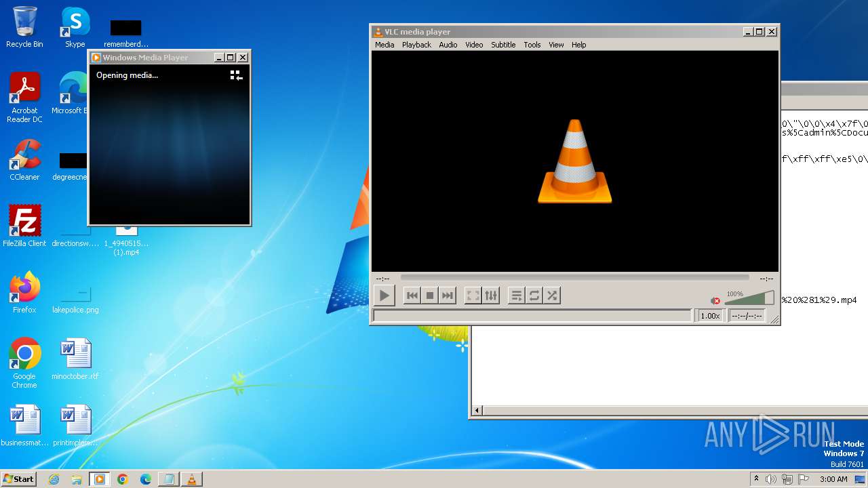Toggle VLC loop mode
This screenshot has height=488, width=868.
pos(534,296)
